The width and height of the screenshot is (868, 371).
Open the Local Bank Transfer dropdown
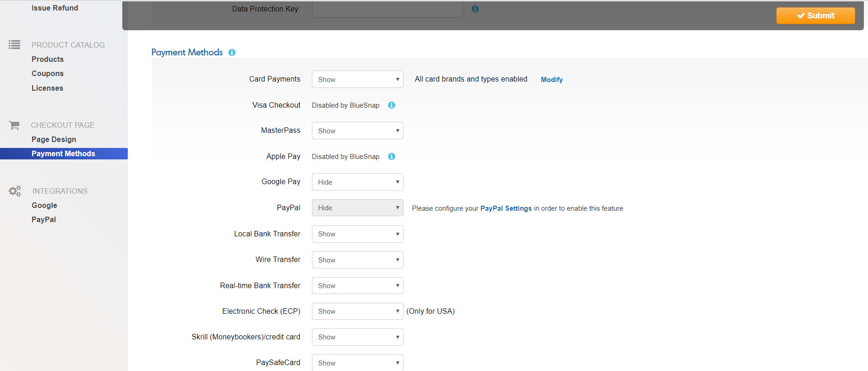358,234
